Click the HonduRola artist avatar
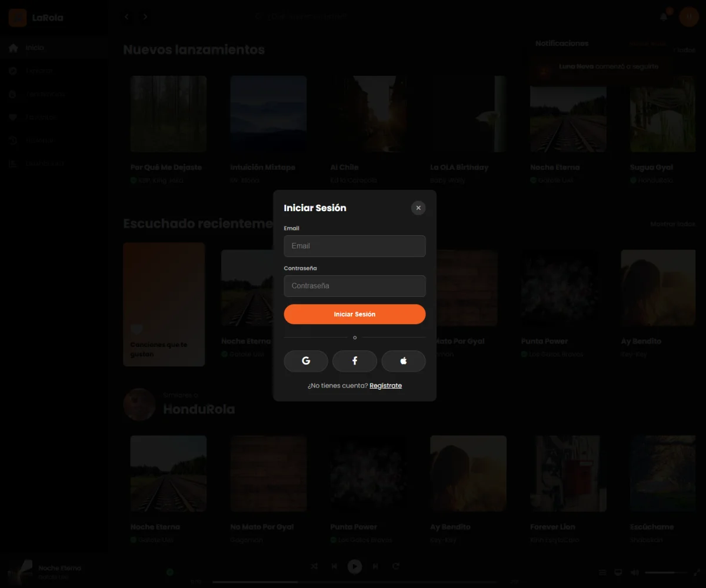The width and height of the screenshot is (706, 588). pyautogui.click(x=139, y=405)
